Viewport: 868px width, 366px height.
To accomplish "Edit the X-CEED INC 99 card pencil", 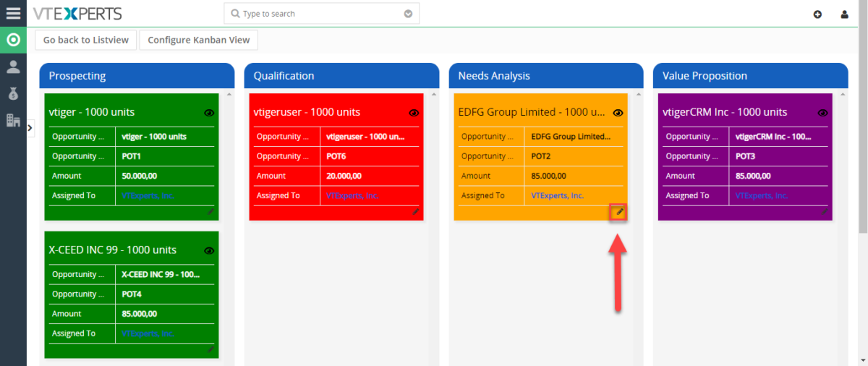I will [x=210, y=349].
